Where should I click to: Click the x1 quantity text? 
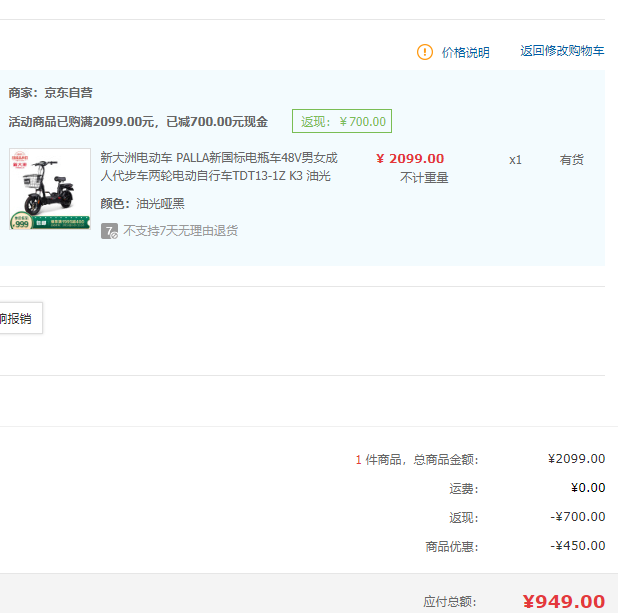[515, 160]
